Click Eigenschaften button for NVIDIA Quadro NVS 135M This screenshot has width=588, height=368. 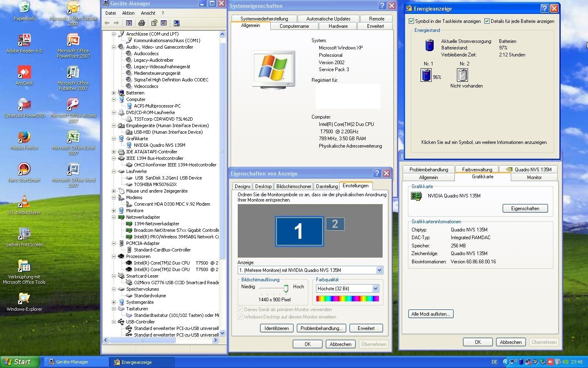point(525,209)
